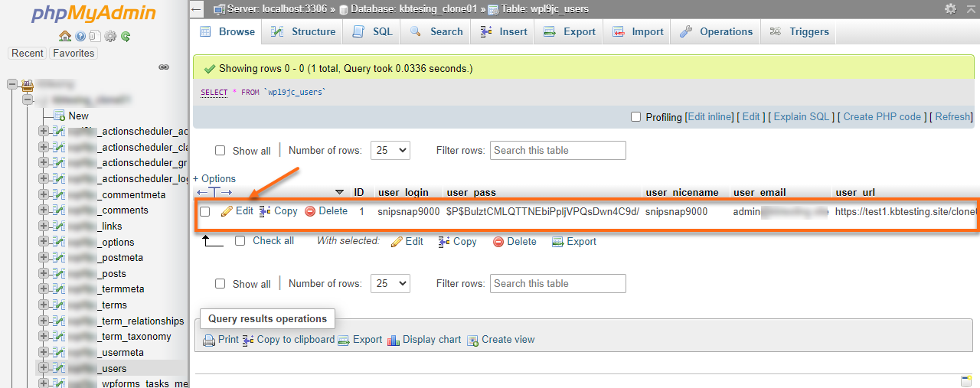Copy the snipsnap9000 row
Viewport: 980px width, 388px height.
tap(278, 211)
